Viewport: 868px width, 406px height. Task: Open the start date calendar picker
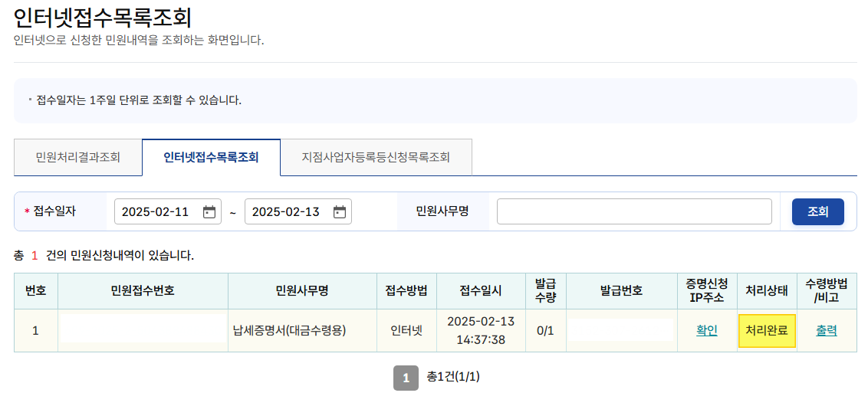point(209,212)
